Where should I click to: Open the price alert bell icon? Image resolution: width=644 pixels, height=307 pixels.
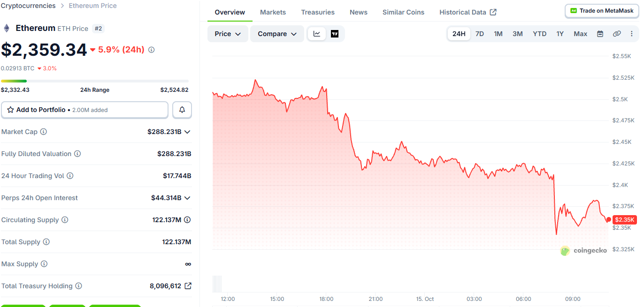click(x=182, y=110)
